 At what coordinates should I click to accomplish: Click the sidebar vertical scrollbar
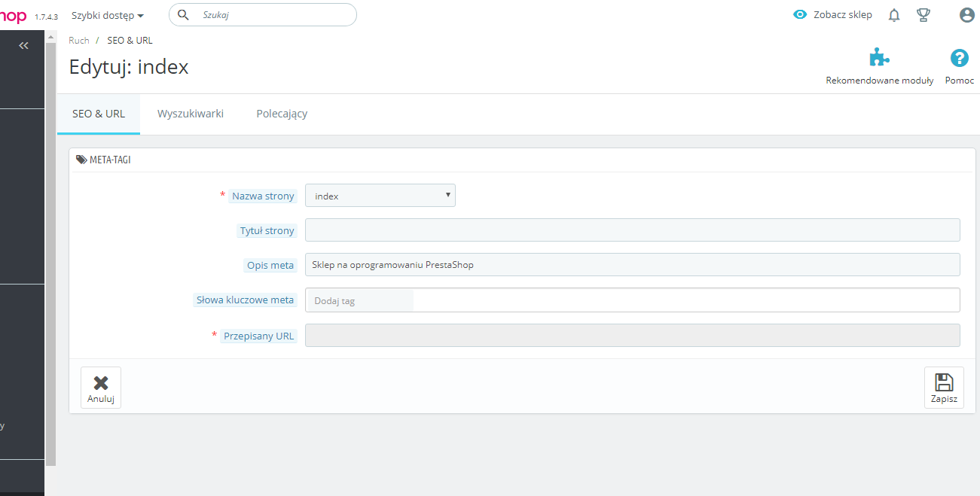coord(51,254)
